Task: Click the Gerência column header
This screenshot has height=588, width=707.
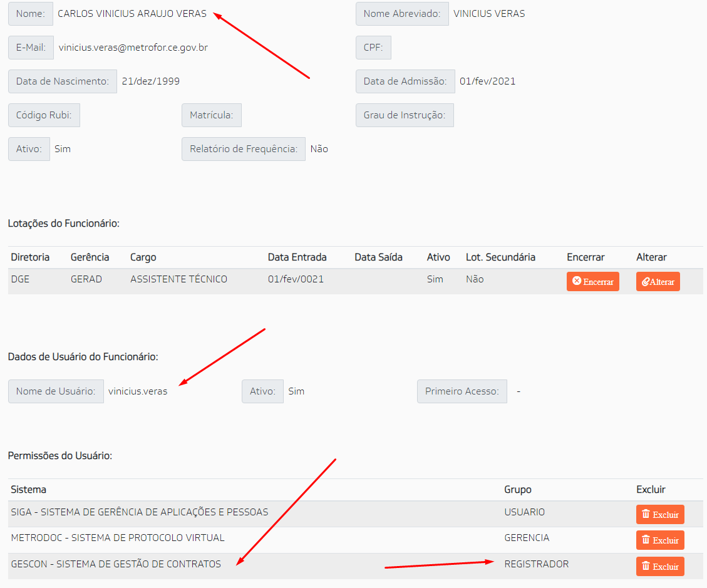Action: click(90, 257)
